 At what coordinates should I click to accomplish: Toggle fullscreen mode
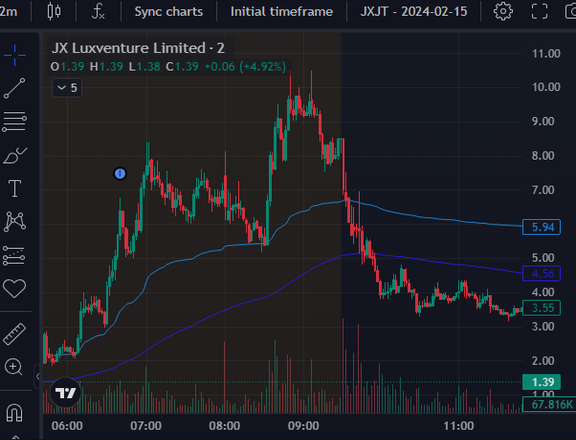(x=540, y=11)
